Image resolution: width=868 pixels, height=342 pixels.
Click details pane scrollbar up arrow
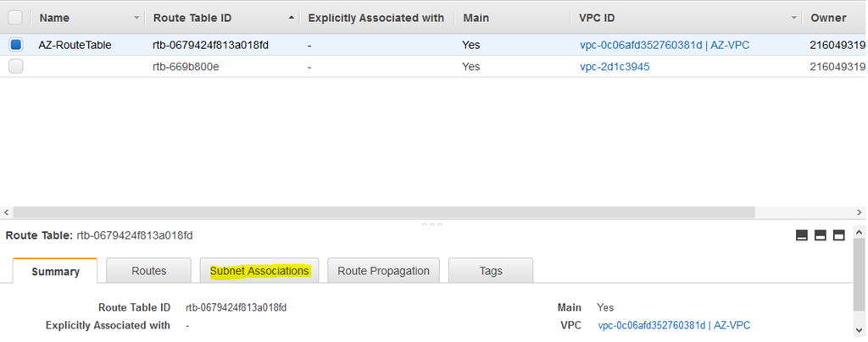(860, 231)
